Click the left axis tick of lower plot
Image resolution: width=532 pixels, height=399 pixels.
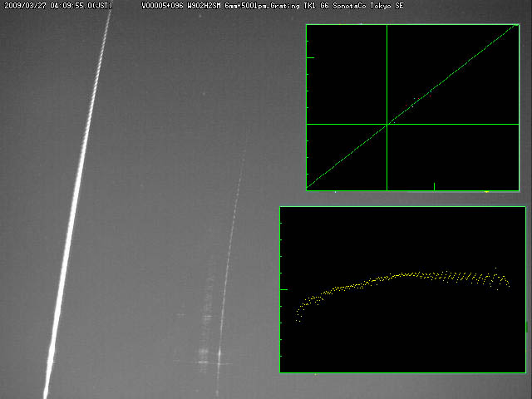point(283,289)
